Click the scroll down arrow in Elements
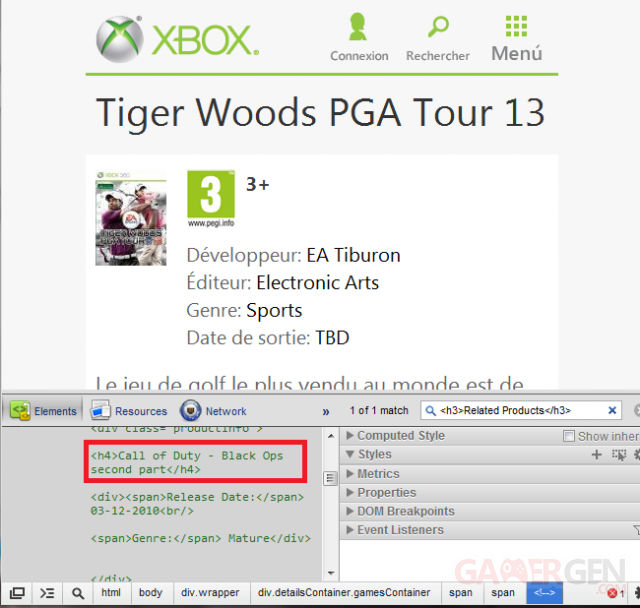The height and width of the screenshot is (608, 640). pos(331,573)
